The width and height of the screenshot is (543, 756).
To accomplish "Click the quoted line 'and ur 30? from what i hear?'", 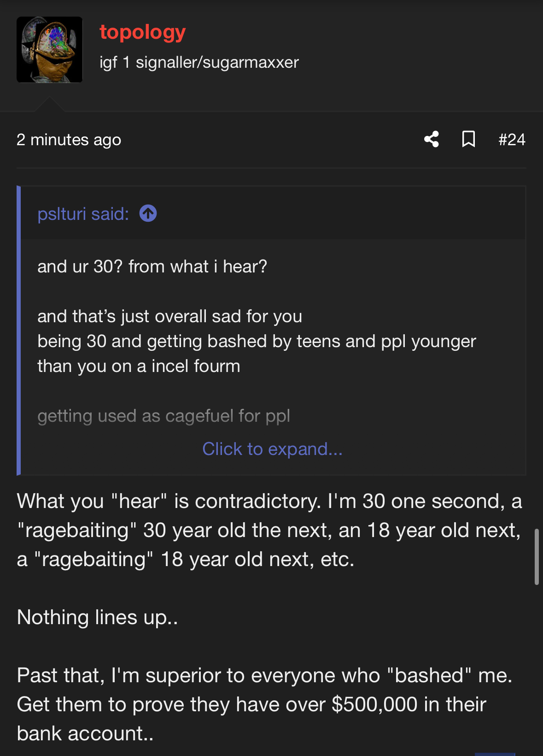I will pos(152,266).
